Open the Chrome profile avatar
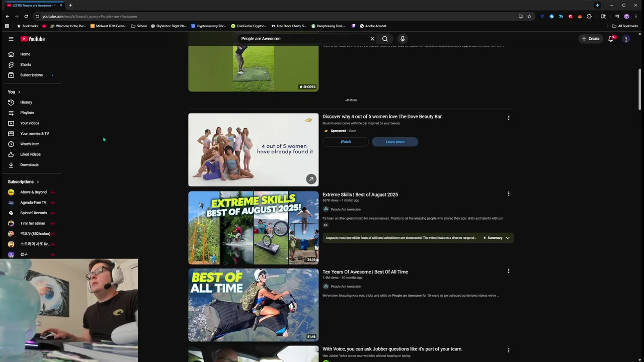 (x=626, y=16)
